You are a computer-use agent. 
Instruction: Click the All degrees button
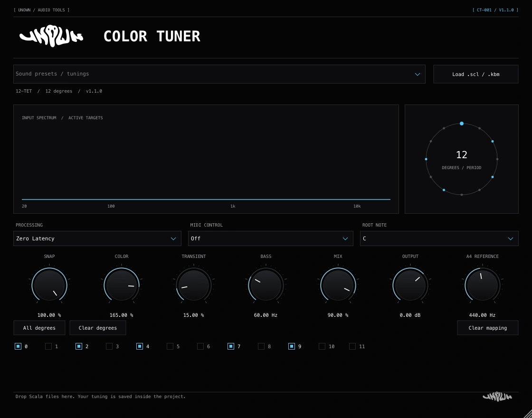coord(39,328)
